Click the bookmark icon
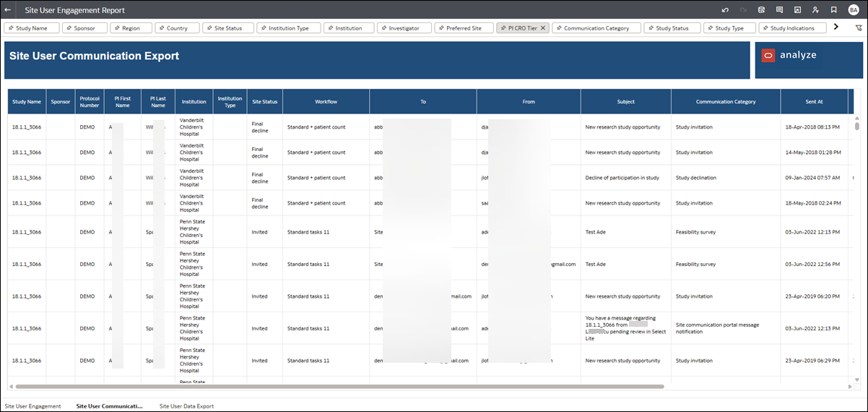 tap(833, 10)
